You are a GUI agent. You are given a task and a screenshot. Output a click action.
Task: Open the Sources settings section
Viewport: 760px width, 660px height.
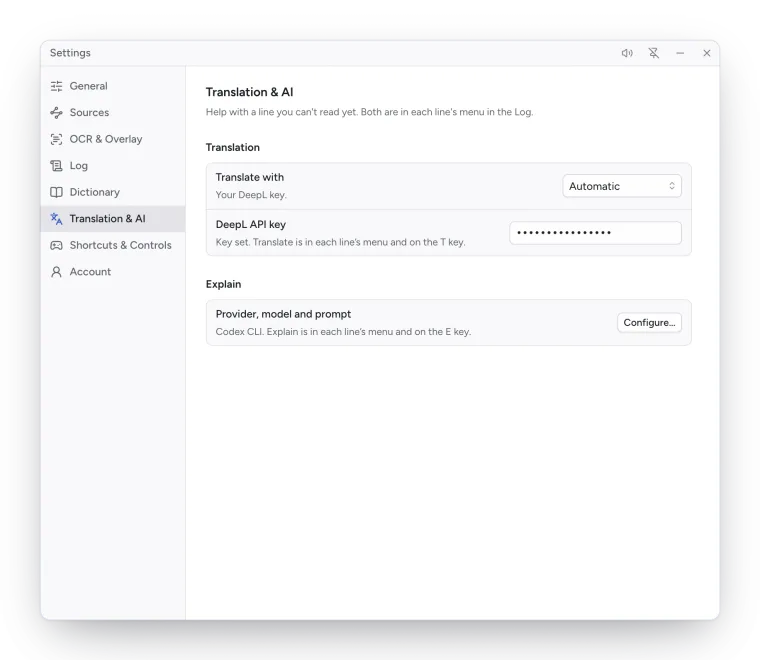112,112
